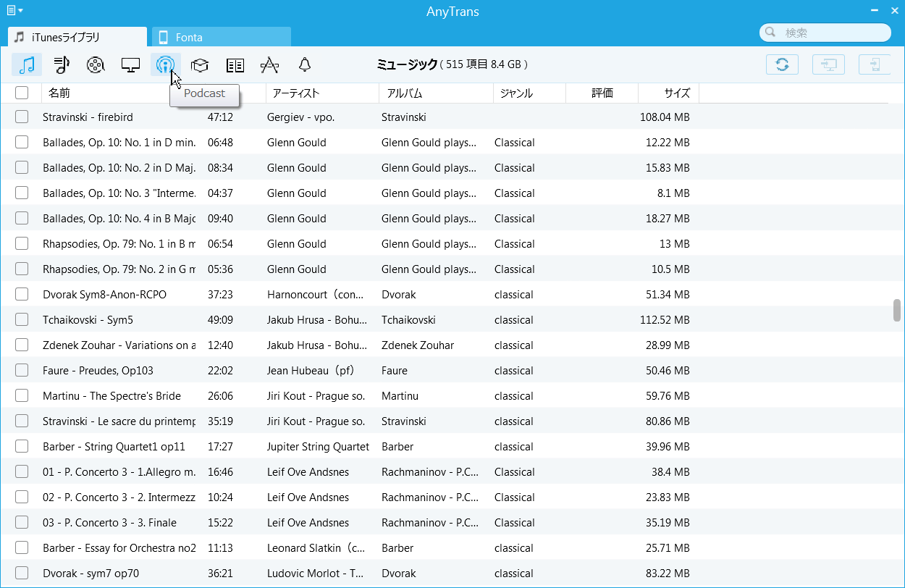
Task: Click the send to computer button
Action: pos(828,64)
